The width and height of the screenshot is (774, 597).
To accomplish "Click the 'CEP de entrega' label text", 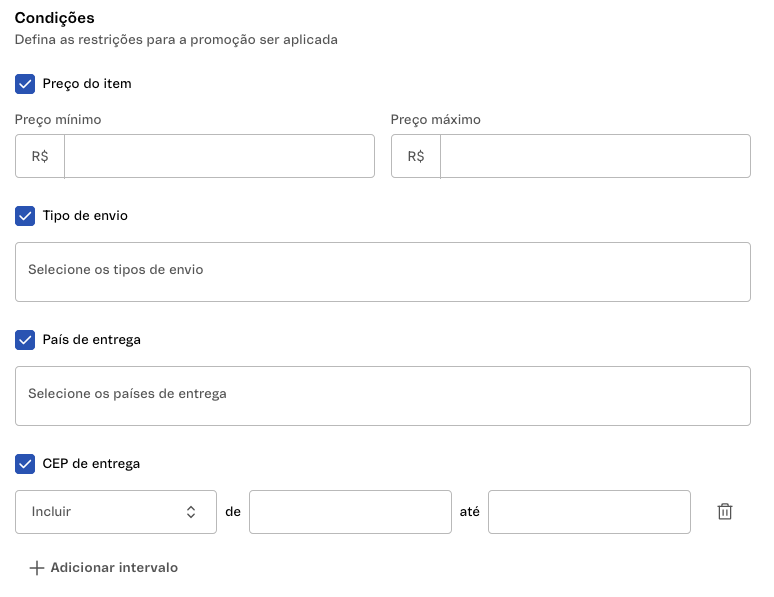I will [91, 464].
